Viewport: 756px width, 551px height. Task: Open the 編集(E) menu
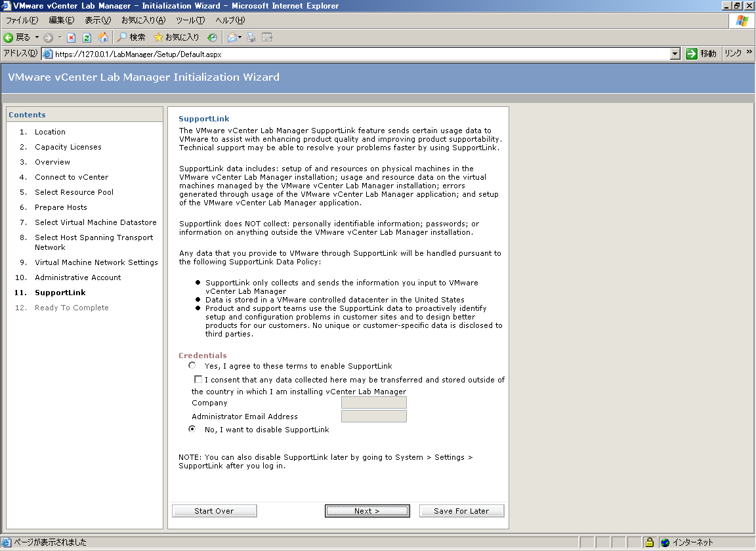(62, 20)
